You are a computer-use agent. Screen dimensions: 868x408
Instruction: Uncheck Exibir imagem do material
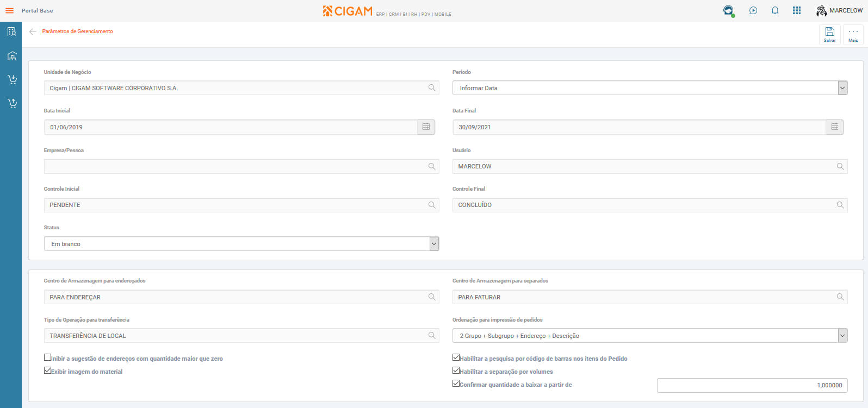point(47,371)
